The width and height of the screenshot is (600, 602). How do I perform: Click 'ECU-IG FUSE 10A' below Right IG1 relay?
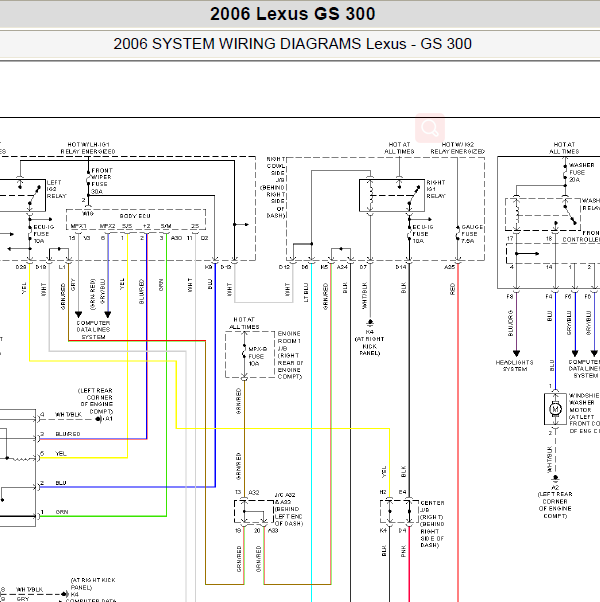pyautogui.click(x=423, y=234)
